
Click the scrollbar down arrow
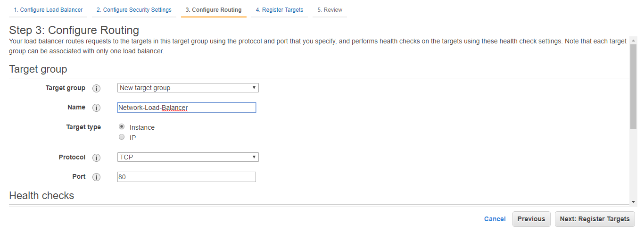(633, 202)
